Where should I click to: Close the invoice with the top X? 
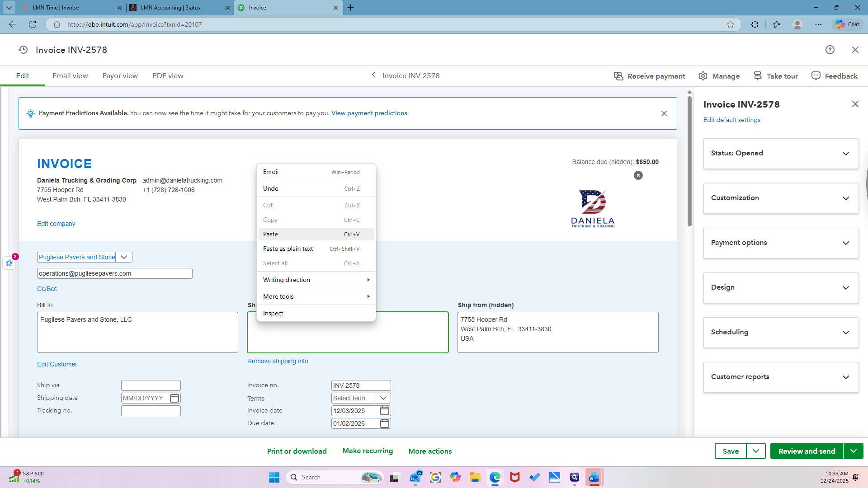(x=855, y=50)
